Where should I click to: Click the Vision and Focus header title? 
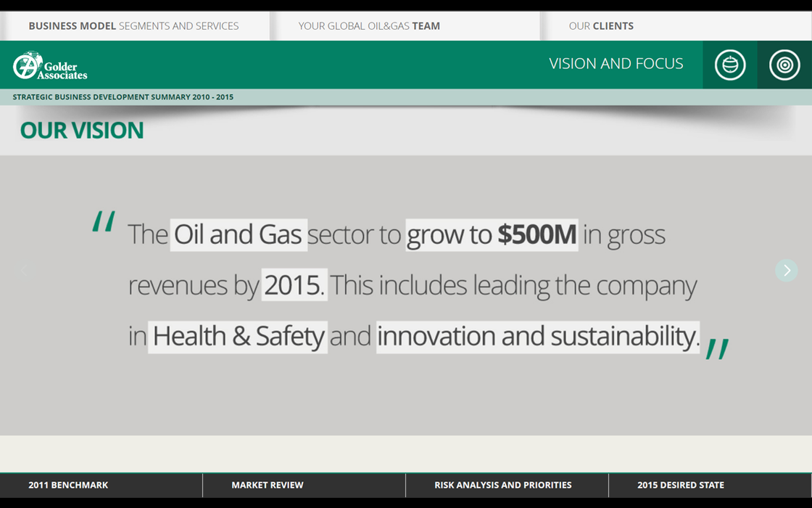(x=616, y=64)
